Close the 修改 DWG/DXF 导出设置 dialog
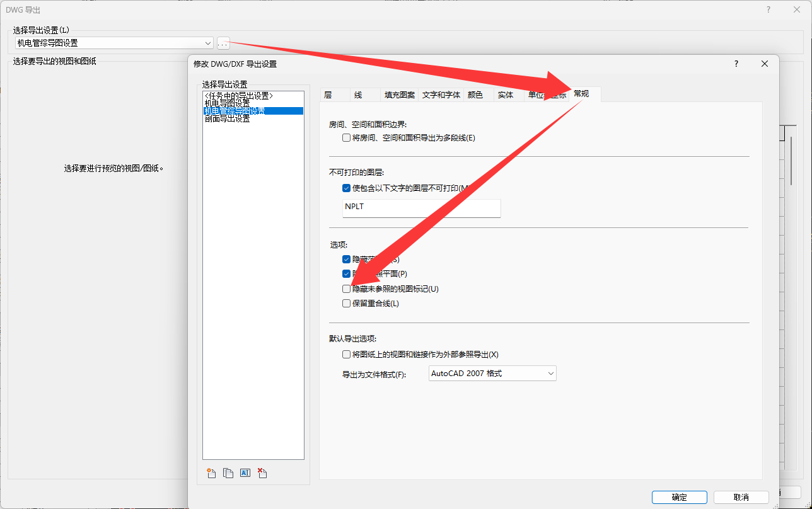This screenshot has height=509, width=812. [765, 64]
